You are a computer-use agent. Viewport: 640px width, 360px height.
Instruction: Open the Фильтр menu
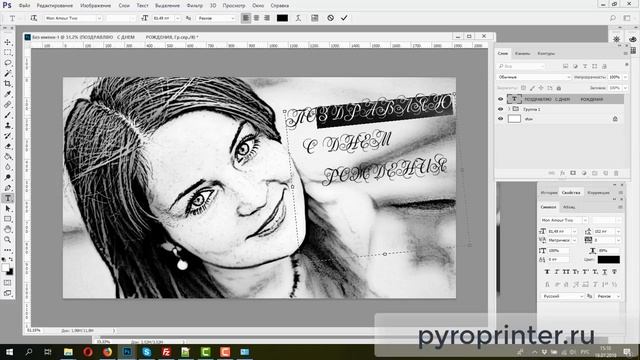(195, 6)
